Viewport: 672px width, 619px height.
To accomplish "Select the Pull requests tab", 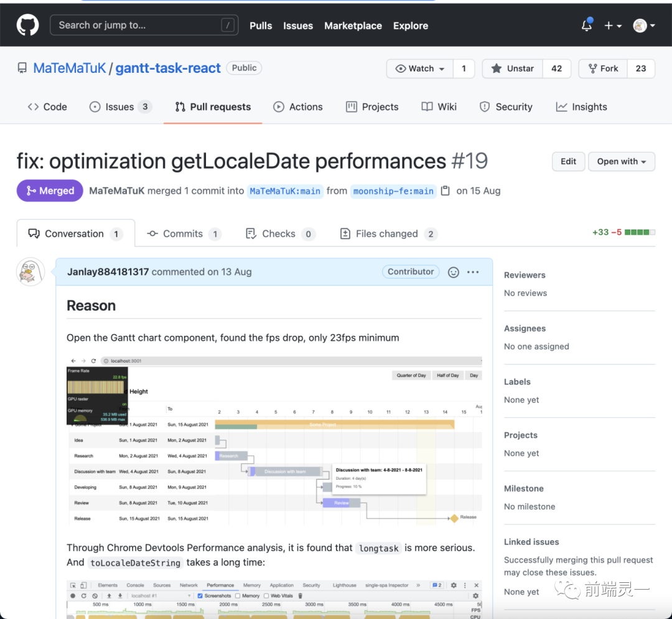I will (x=213, y=106).
